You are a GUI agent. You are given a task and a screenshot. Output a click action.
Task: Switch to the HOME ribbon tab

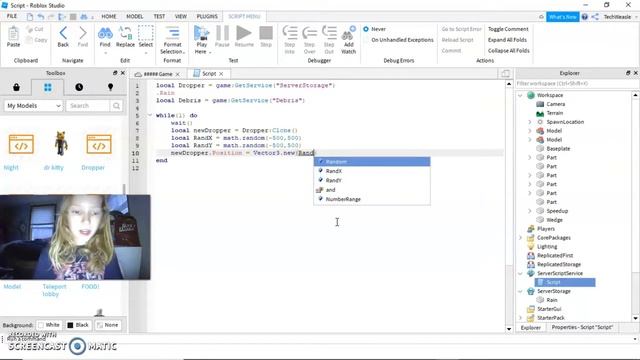(109, 16)
